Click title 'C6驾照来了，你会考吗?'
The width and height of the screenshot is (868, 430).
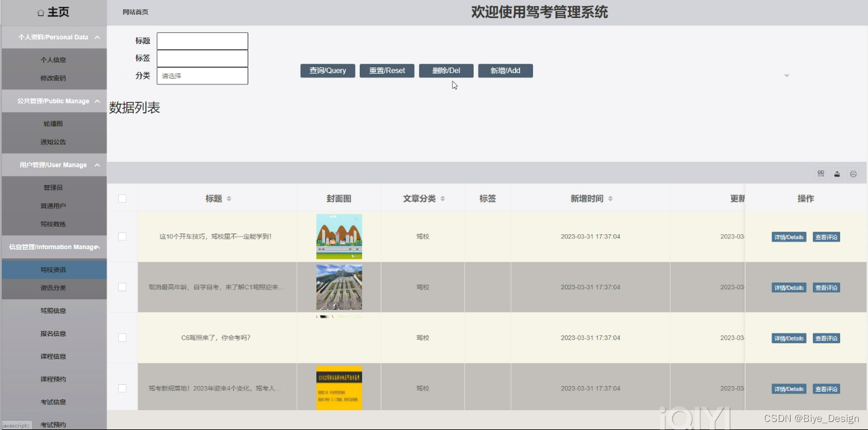pos(215,338)
